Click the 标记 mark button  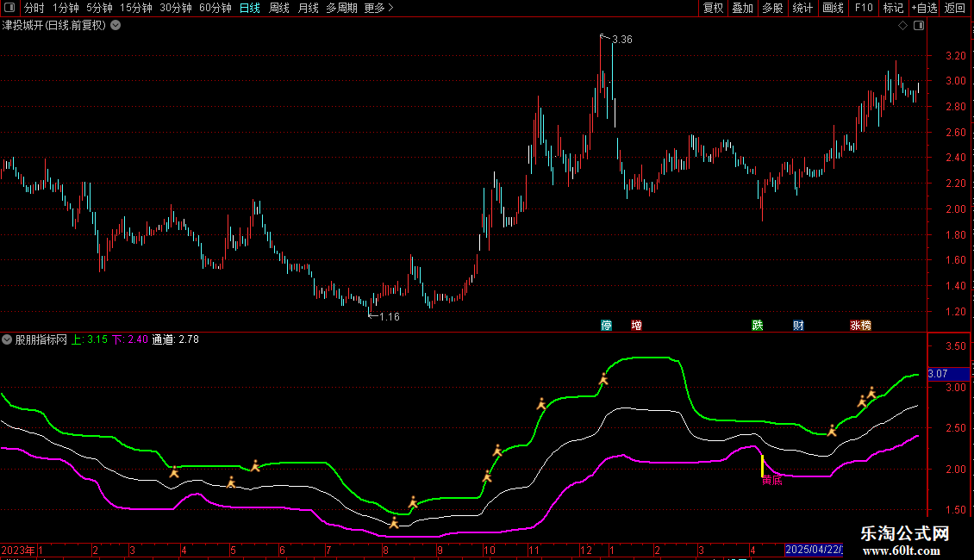[x=893, y=8]
